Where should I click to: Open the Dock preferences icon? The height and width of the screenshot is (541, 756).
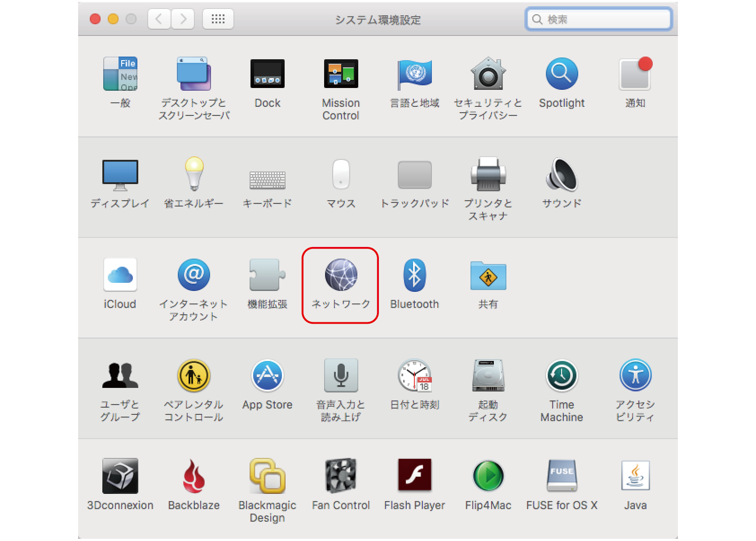tap(267, 74)
